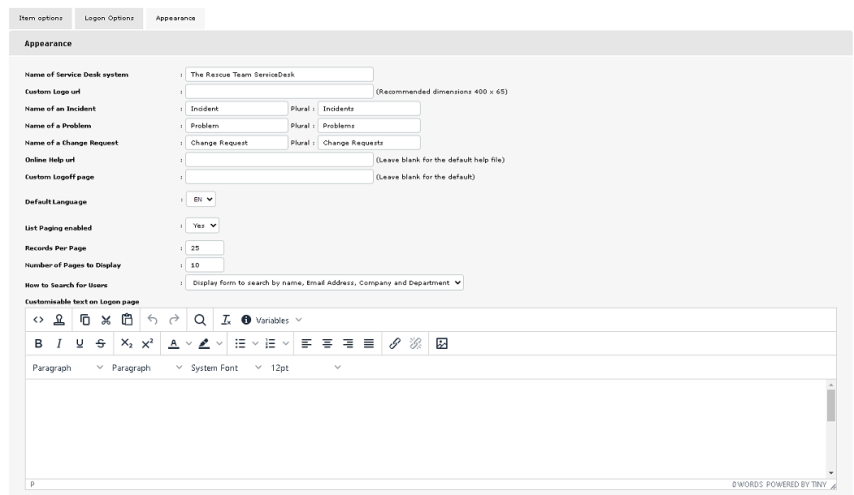This screenshot has height=495, width=854.
Task: Click the insert image icon
Action: point(441,344)
